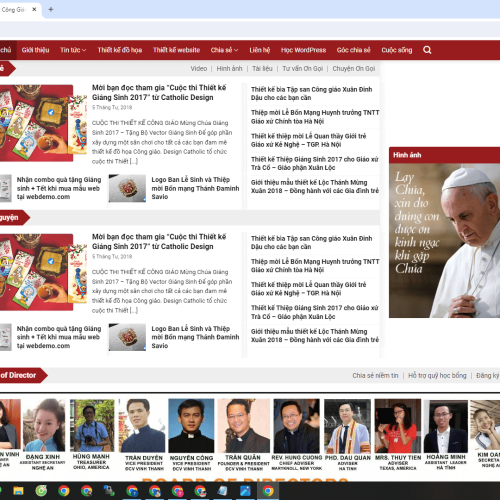
Task: Open the Chrome taskbar icon with pink badge
Action: [177, 491]
